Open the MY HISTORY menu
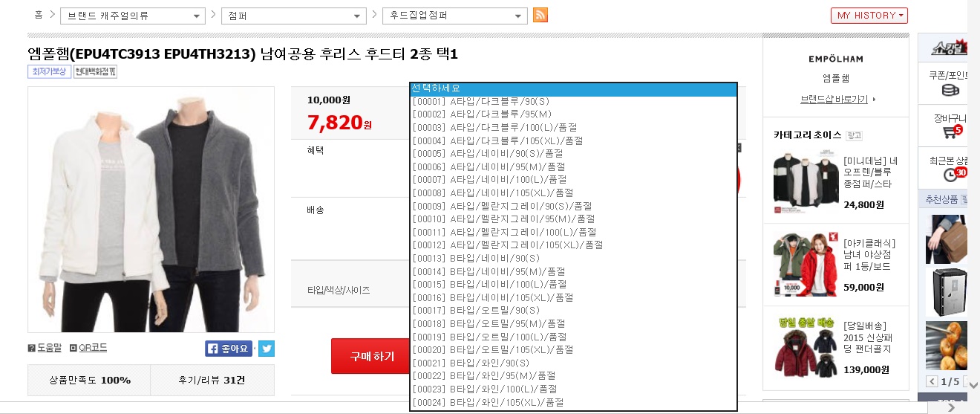 869,16
